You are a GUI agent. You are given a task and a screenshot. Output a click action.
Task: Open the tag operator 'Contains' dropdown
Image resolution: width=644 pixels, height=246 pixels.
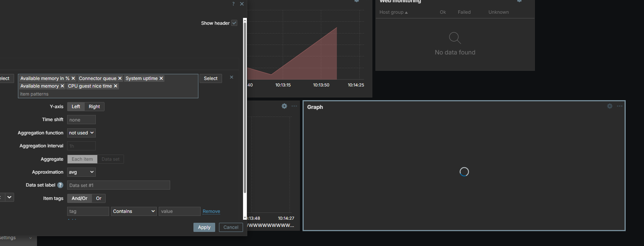pyautogui.click(x=134, y=211)
